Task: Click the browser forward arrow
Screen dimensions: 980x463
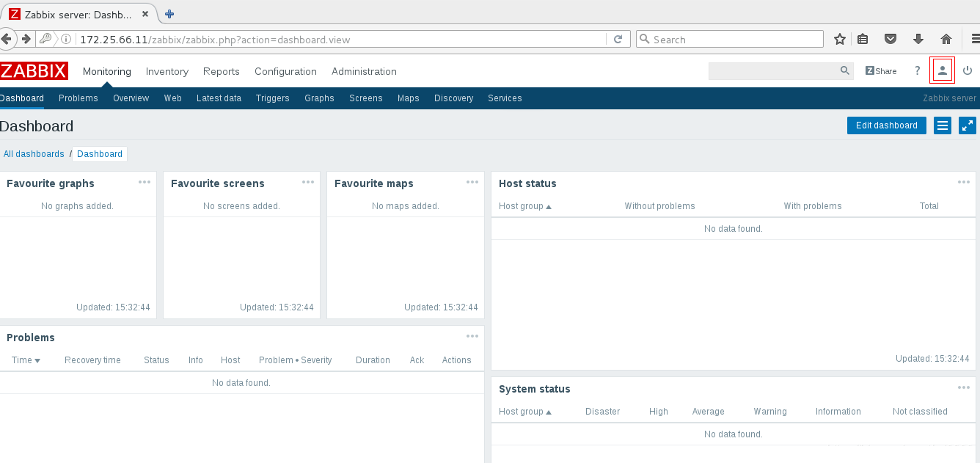Action: point(26,39)
